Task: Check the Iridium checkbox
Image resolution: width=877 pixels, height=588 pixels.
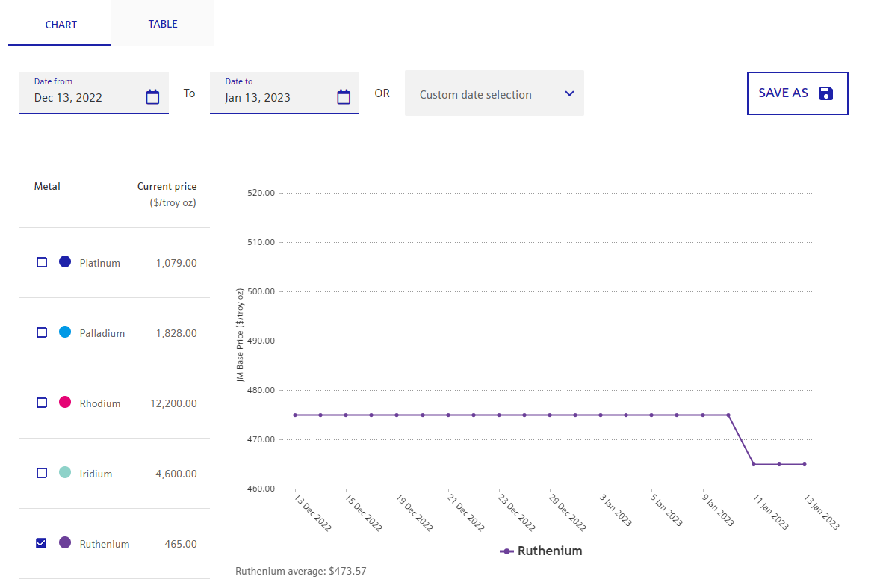Action: click(x=42, y=473)
